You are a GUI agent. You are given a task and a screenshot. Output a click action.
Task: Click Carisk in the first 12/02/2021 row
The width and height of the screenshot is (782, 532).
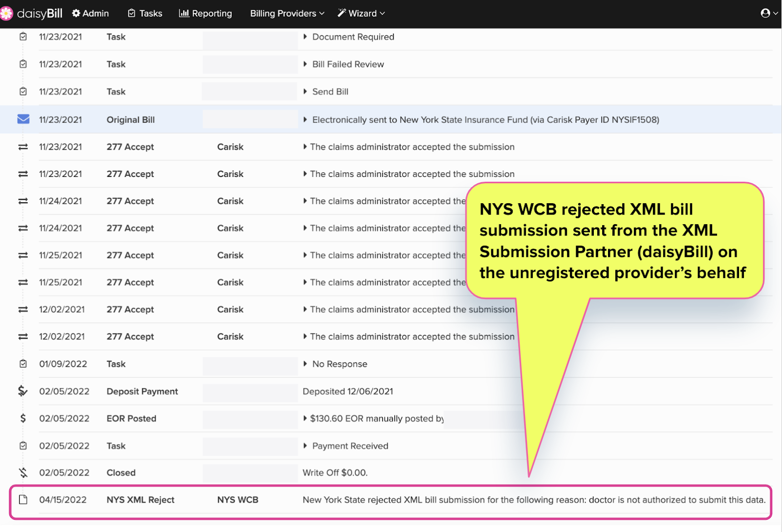click(230, 309)
